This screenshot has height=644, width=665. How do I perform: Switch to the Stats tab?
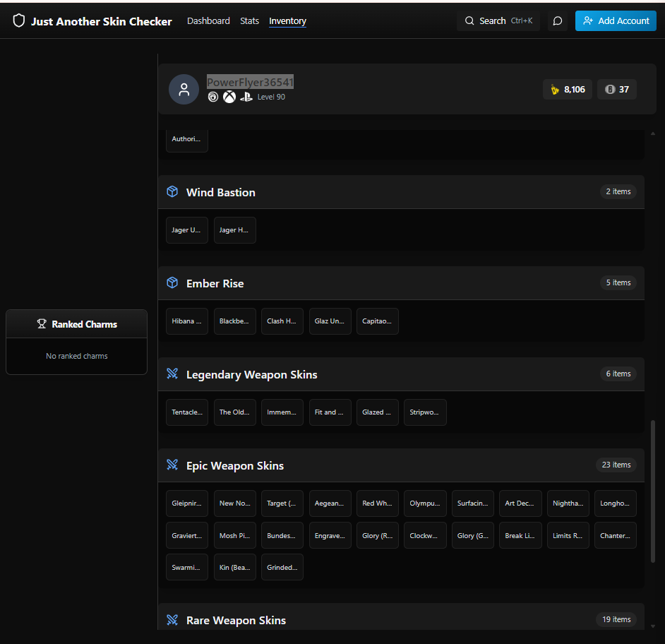[249, 20]
